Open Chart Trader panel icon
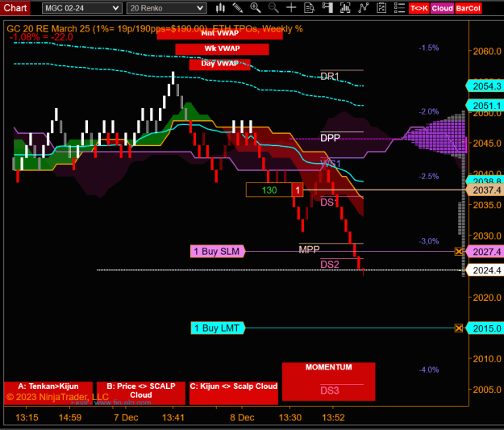504x430 pixels. pyautogui.click(x=327, y=8)
